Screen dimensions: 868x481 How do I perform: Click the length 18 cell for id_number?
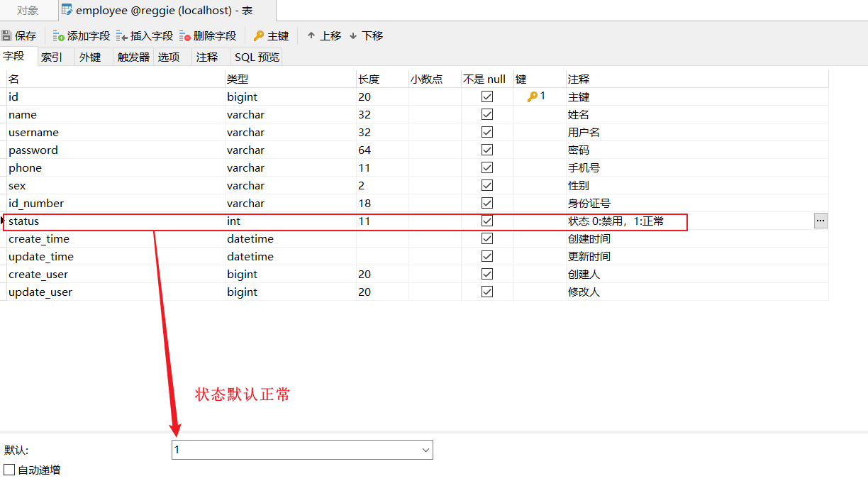(x=382, y=203)
